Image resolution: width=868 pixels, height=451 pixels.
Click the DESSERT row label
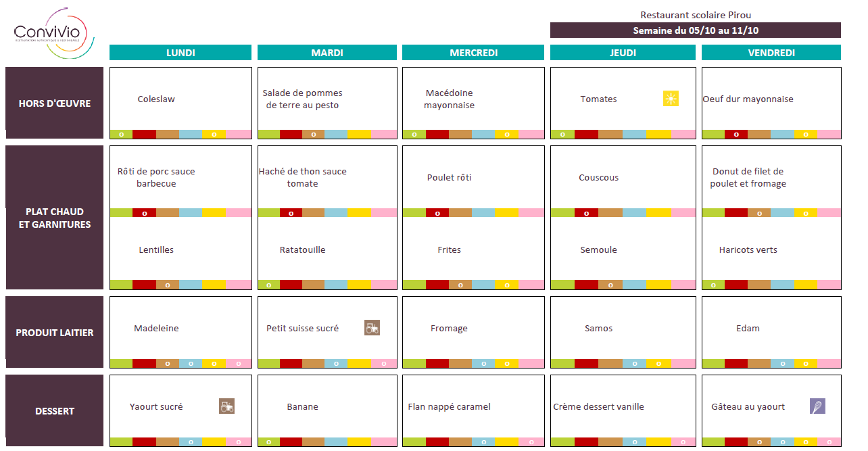click(55, 410)
